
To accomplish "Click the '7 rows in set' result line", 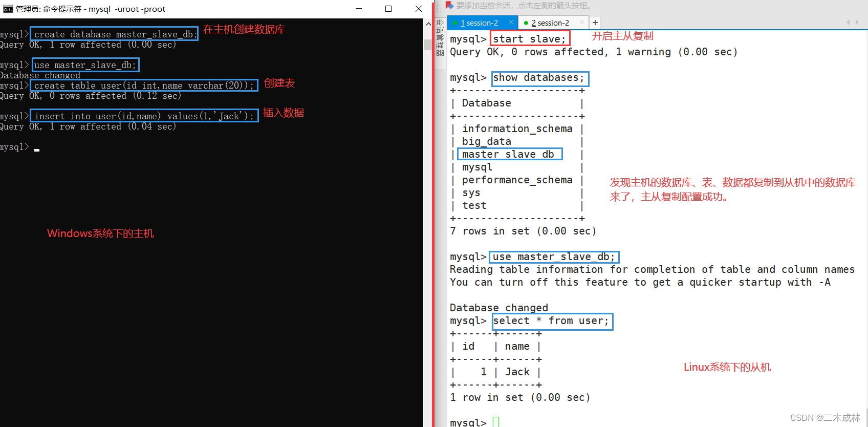I will click(523, 231).
